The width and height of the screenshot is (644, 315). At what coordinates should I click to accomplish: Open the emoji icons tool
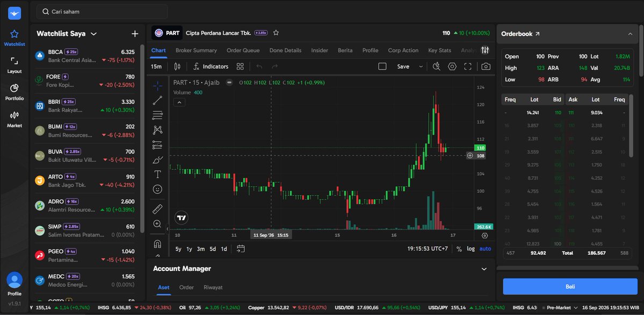(157, 189)
